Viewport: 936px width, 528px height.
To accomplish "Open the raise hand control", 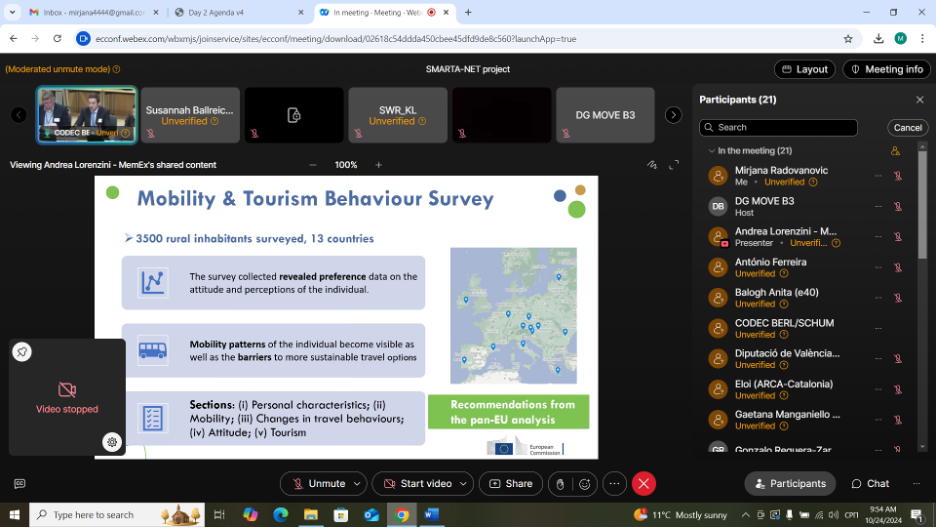I will pyautogui.click(x=560, y=484).
